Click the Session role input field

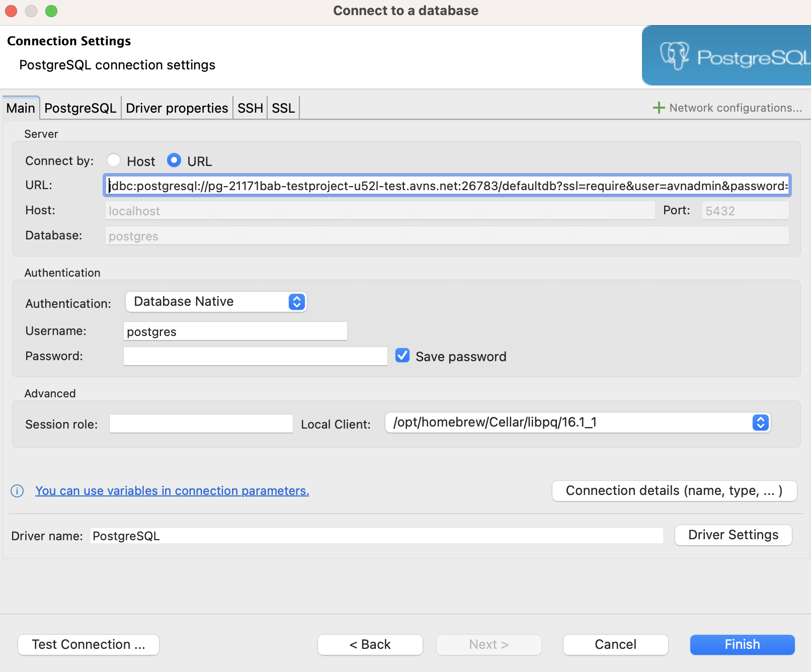pos(200,424)
